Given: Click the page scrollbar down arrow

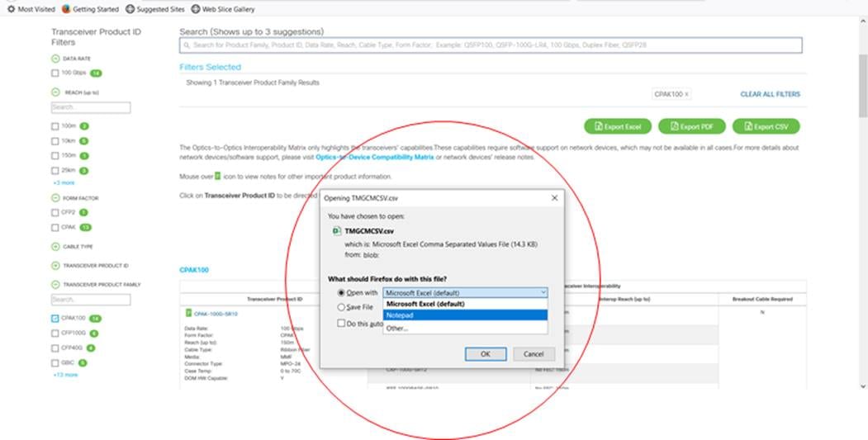Looking at the screenshot, I should tap(863, 386).
